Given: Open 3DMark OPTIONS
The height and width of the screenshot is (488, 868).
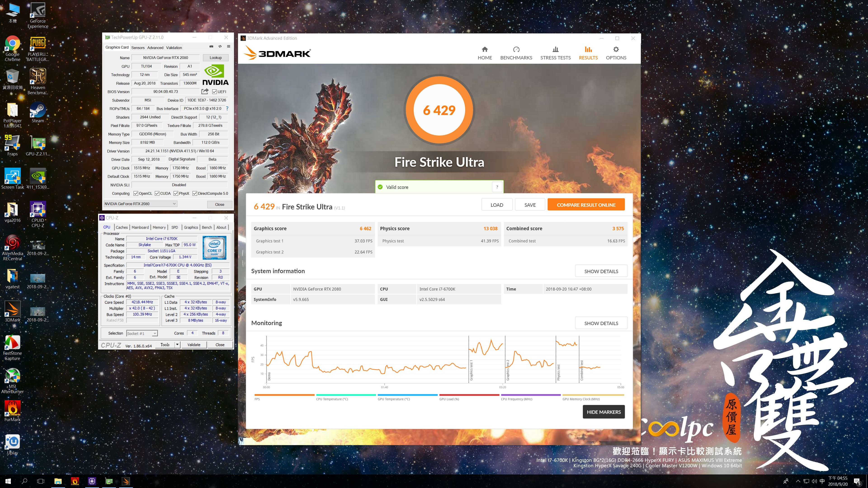Looking at the screenshot, I should coord(616,53).
